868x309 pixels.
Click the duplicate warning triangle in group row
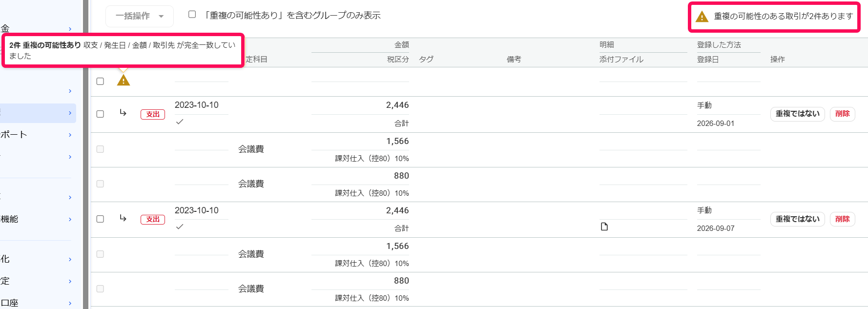tap(124, 80)
